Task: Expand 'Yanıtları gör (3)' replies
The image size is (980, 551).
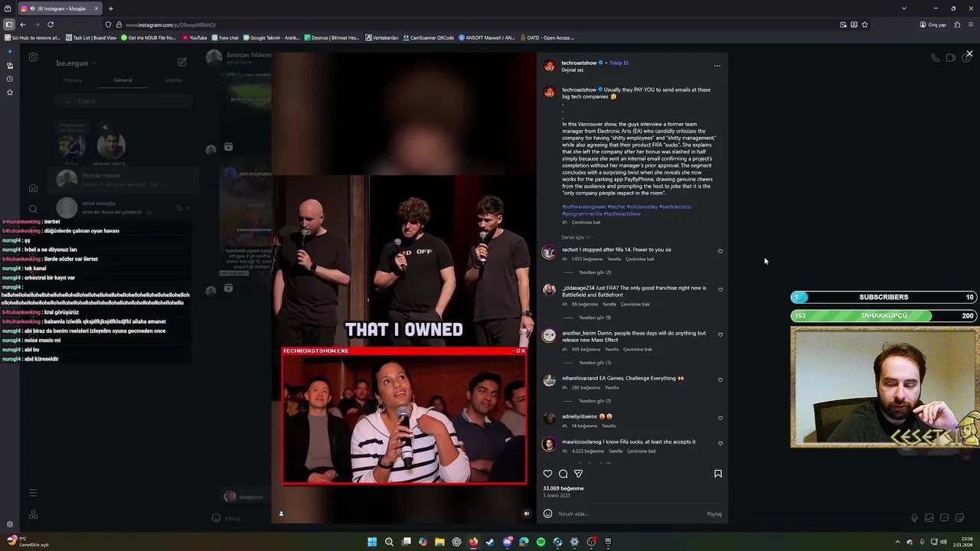Action: (x=594, y=363)
